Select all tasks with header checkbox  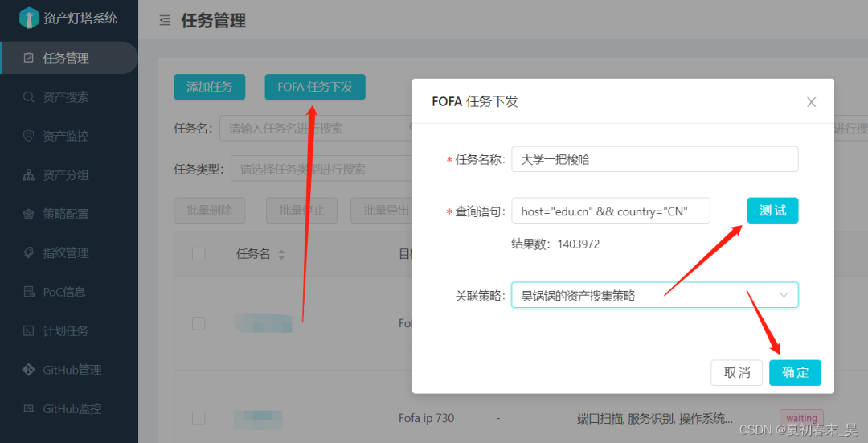[199, 254]
